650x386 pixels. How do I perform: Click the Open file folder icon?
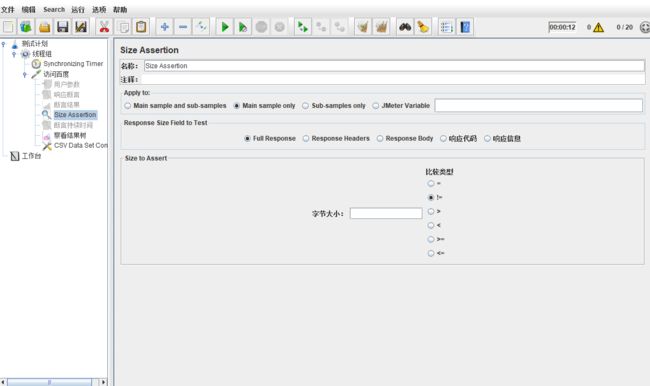pos(44,27)
